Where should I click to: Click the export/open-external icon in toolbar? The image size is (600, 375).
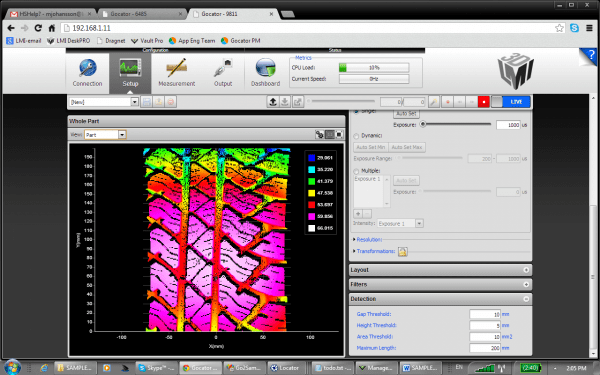pyautogui.click(x=298, y=102)
